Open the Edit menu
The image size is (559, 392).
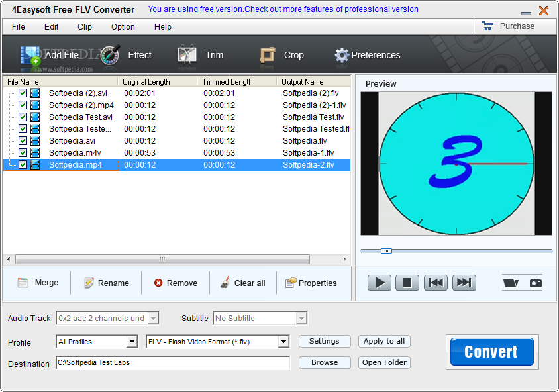pyautogui.click(x=52, y=27)
